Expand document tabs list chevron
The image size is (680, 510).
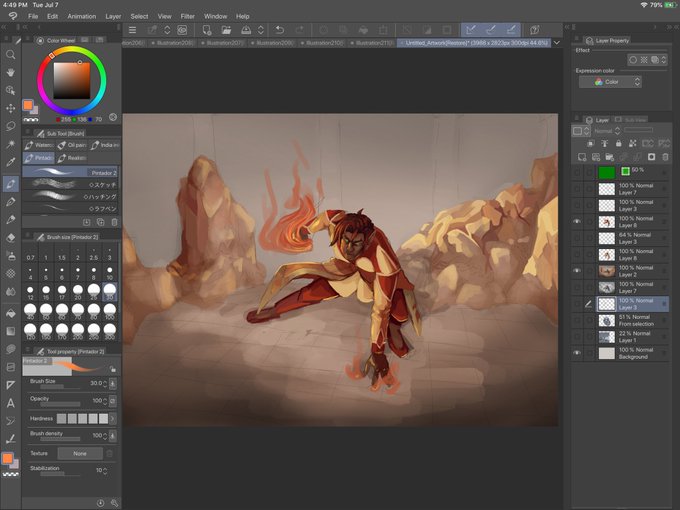point(556,42)
